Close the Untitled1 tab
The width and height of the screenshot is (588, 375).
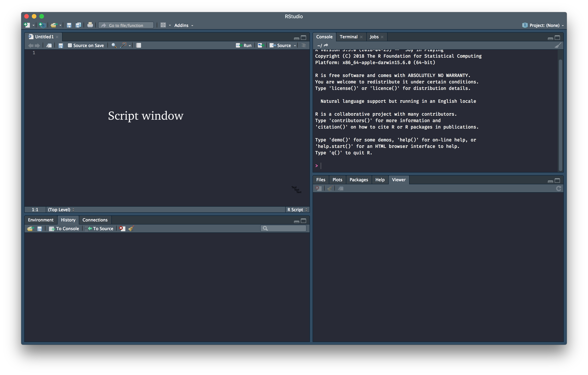(57, 37)
